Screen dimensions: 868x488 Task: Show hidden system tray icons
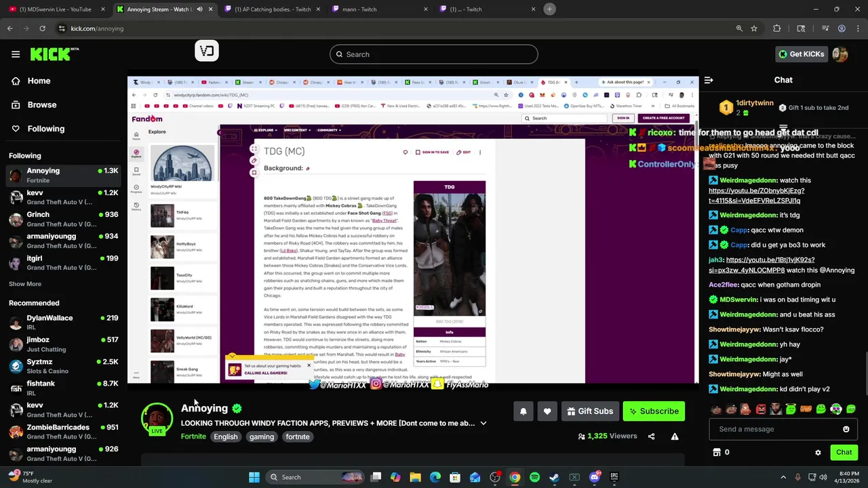point(783,477)
